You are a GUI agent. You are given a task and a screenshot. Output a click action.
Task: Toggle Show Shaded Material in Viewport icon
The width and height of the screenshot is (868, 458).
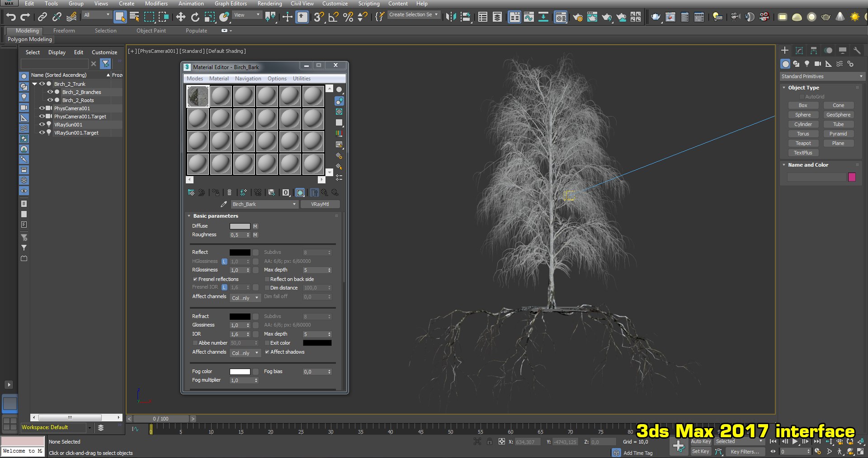coord(300,193)
